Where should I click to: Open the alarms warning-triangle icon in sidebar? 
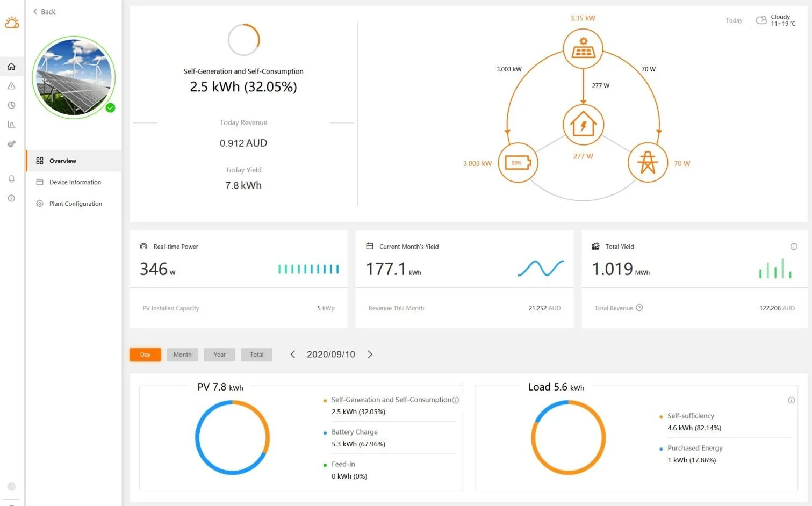click(11, 85)
